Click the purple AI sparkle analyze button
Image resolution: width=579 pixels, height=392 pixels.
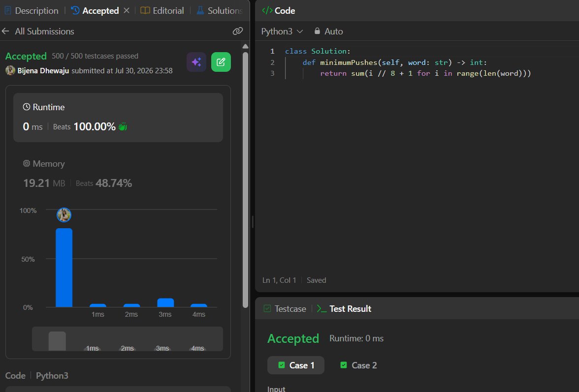click(196, 62)
